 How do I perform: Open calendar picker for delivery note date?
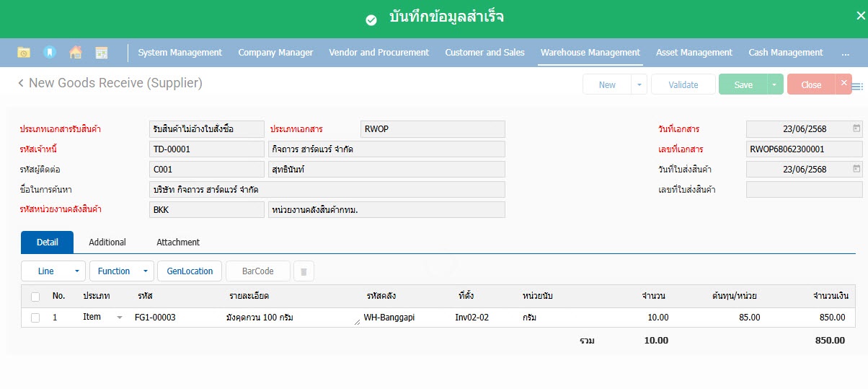[x=856, y=170]
